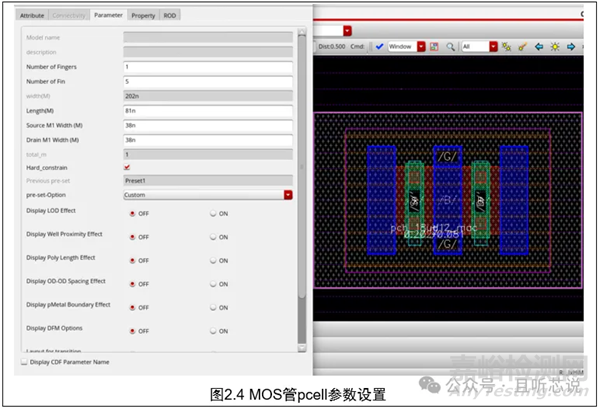Set Display LOD Effect to ON
The height and width of the screenshot is (409, 600).
pos(212,213)
